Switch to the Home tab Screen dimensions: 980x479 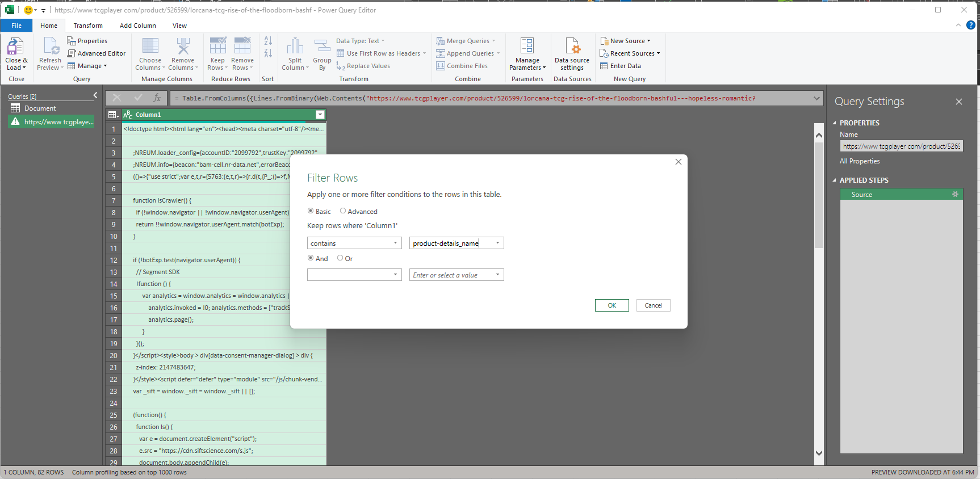[49, 26]
